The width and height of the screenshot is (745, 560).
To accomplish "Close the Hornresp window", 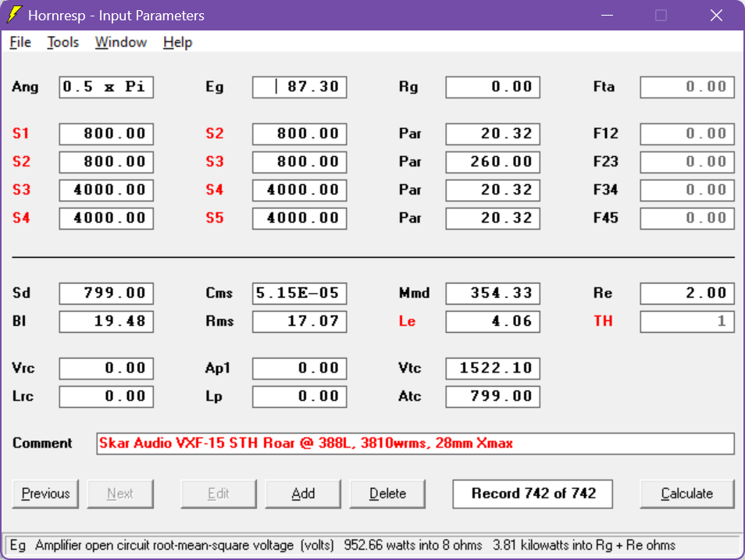I will 716,15.
